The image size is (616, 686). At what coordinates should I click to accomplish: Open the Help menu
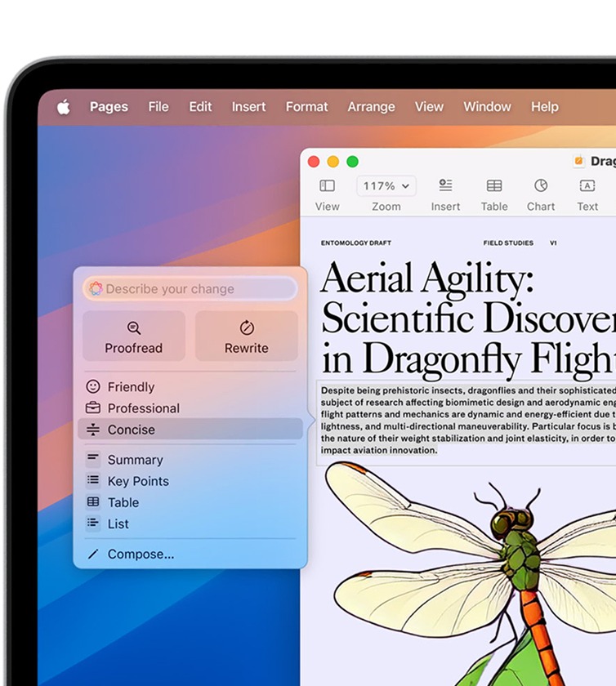[545, 107]
